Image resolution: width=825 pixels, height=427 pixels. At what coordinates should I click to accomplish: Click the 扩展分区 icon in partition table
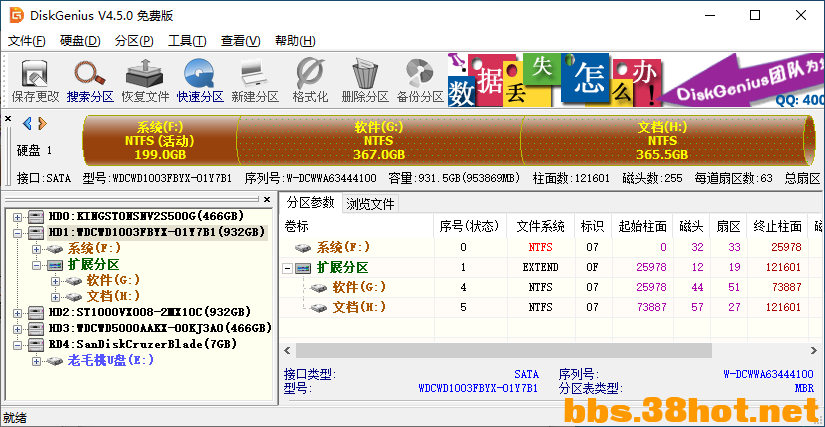304,268
